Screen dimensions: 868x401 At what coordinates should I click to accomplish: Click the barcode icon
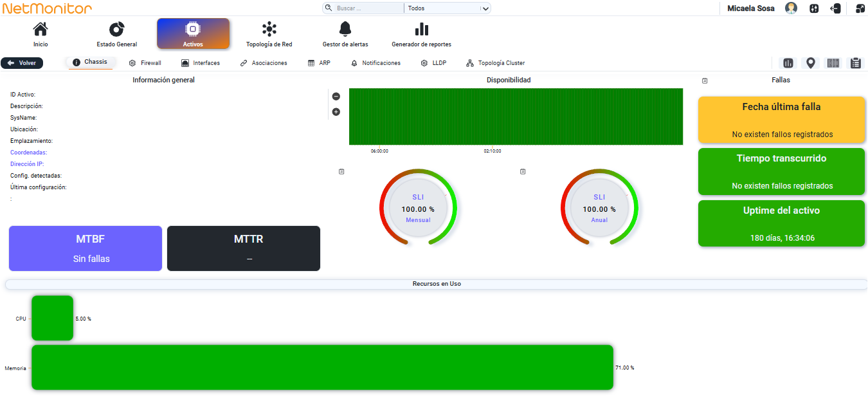tap(833, 63)
